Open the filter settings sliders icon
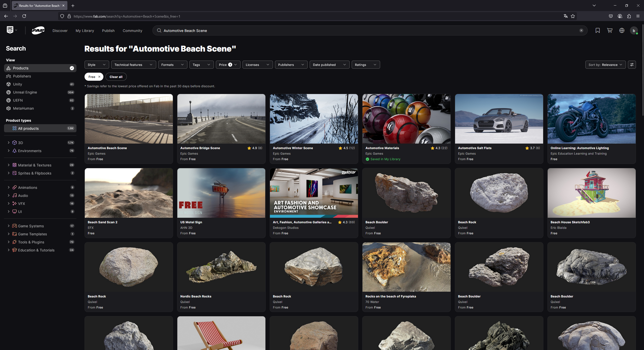644x350 pixels. click(632, 65)
